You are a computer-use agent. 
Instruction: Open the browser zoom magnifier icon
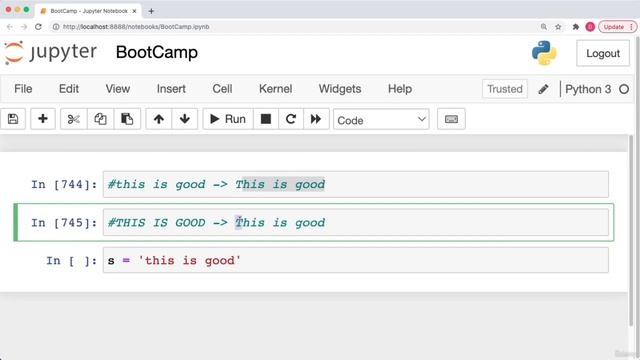click(x=544, y=27)
